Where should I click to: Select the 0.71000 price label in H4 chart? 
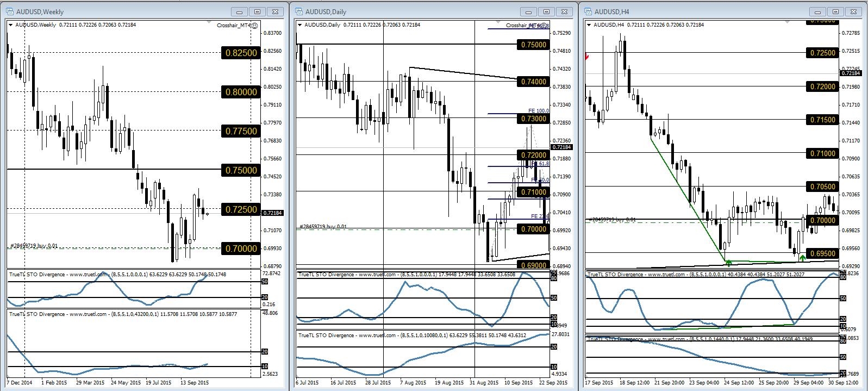(x=822, y=153)
